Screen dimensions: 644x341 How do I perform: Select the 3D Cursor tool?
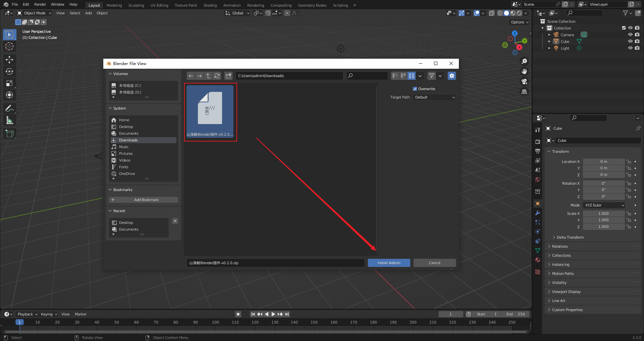point(9,46)
